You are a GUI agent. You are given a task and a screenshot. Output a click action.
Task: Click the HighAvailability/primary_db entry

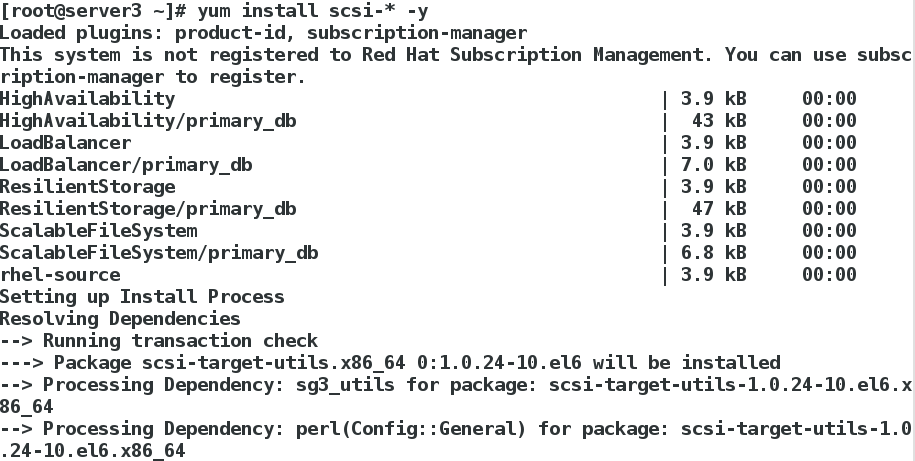tap(148, 121)
